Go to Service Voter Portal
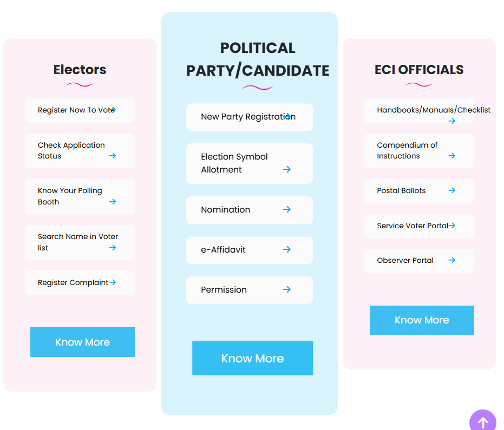The width and height of the screenshot is (504, 430). (413, 226)
